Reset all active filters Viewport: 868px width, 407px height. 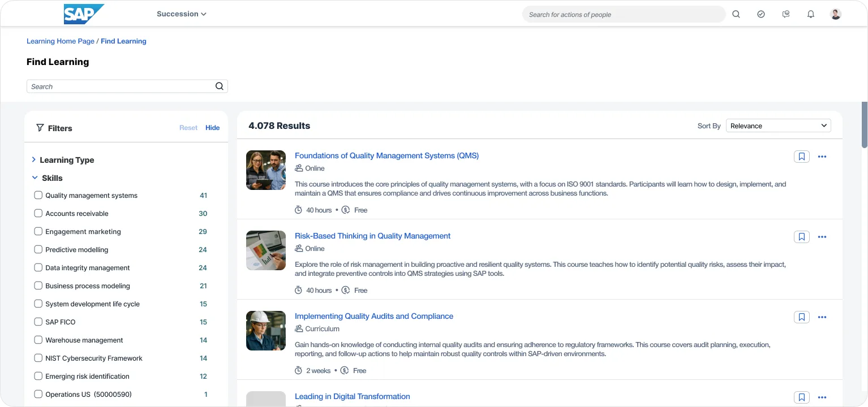188,128
